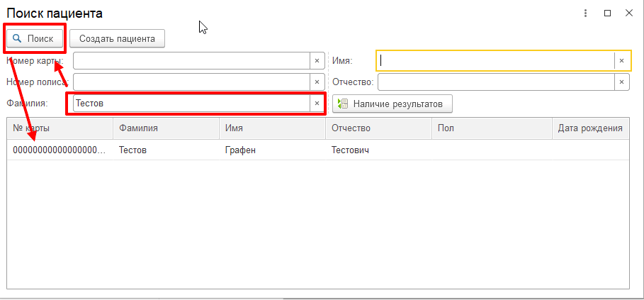Screen dimensions: 644x300
Task: Sort by the Дата рождения column header
Action: 589,128
